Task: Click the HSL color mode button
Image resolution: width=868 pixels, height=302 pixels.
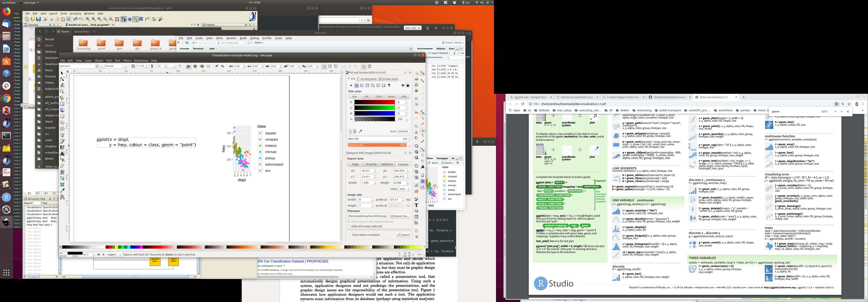Action: (367, 97)
